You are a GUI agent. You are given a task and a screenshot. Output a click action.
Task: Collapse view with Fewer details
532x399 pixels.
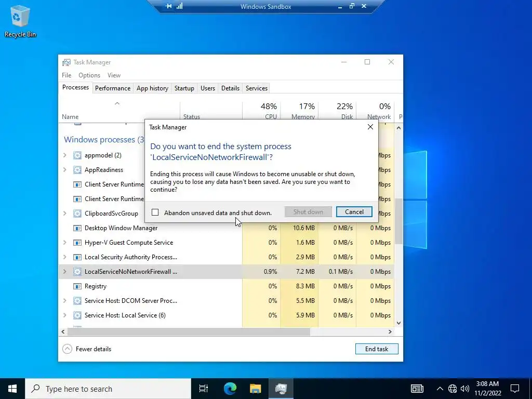pos(87,349)
